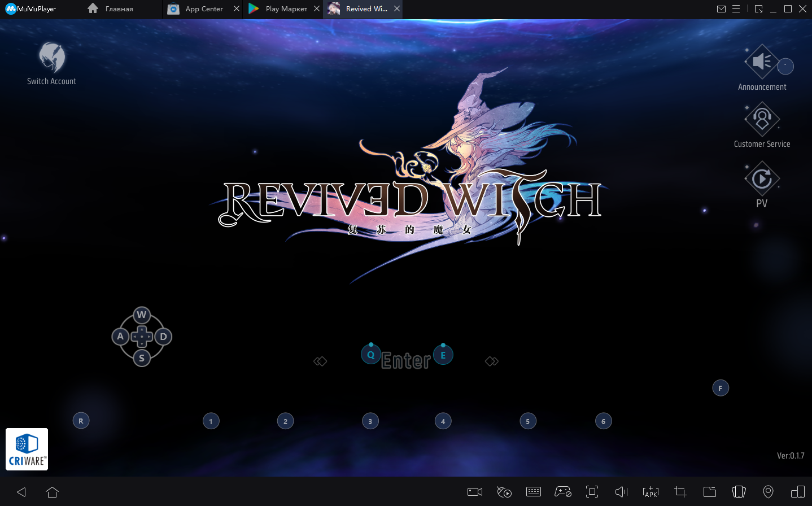Open Switch Account in the game
The image size is (812, 506).
pyautogui.click(x=51, y=63)
